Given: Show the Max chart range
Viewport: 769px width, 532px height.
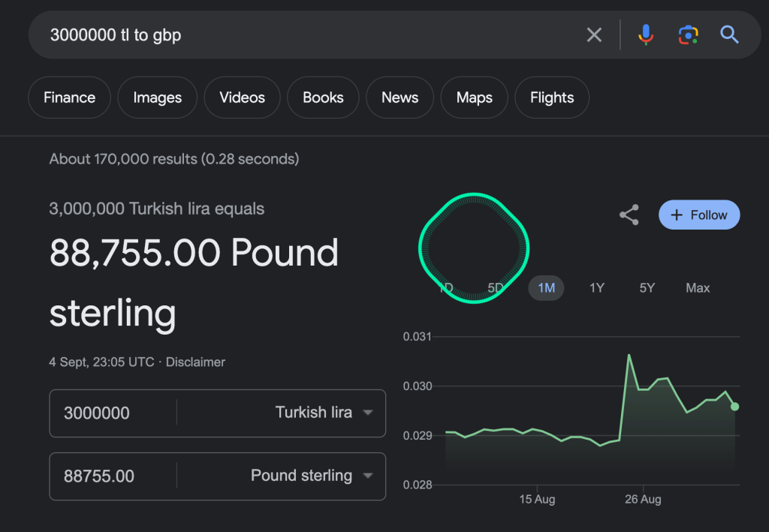Looking at the screenshot, I should coord(698,287).
